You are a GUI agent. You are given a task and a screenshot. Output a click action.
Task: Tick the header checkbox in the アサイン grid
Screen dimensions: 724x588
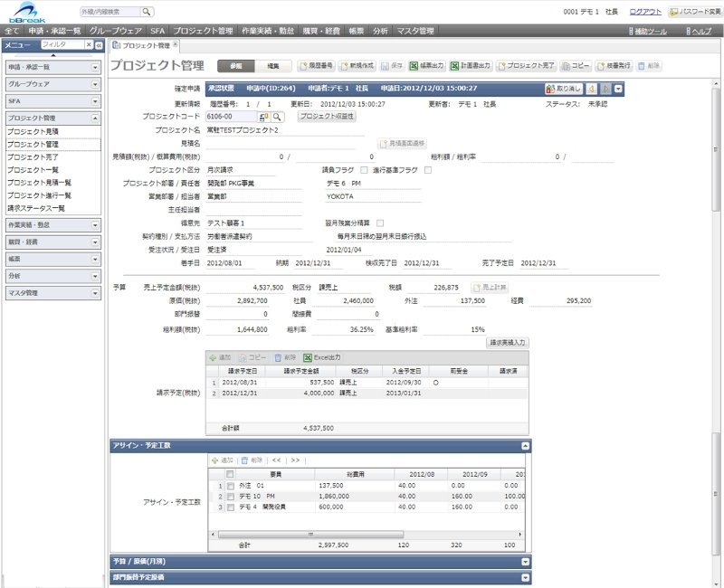click(230, 474)
